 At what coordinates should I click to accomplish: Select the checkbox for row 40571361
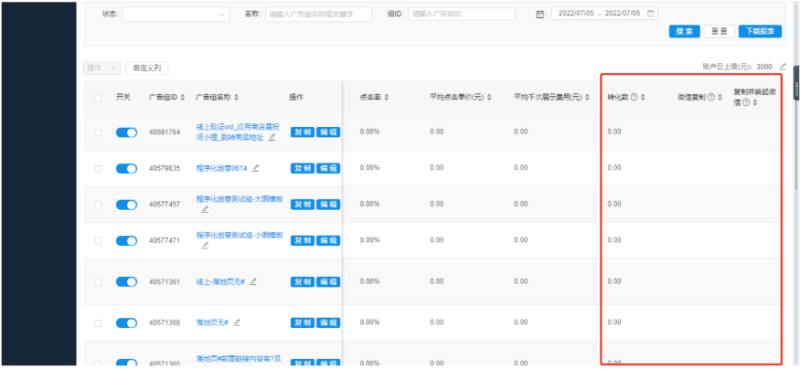98,282
